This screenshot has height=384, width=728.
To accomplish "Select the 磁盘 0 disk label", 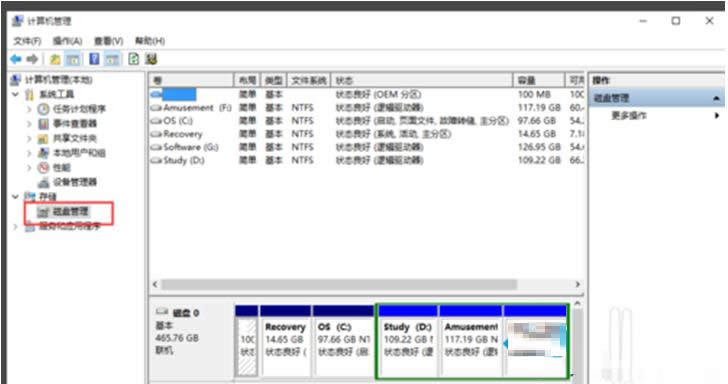I will (x=186, y=313).
